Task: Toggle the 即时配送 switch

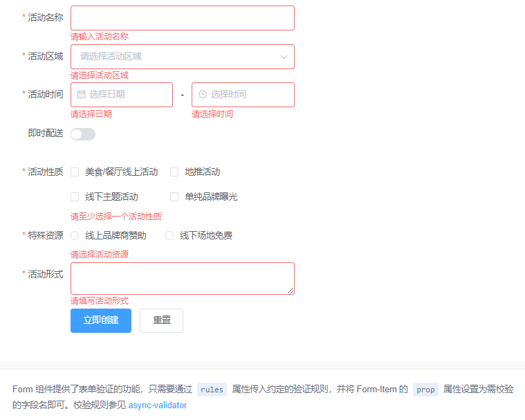Action: click(x=83, y=134)
